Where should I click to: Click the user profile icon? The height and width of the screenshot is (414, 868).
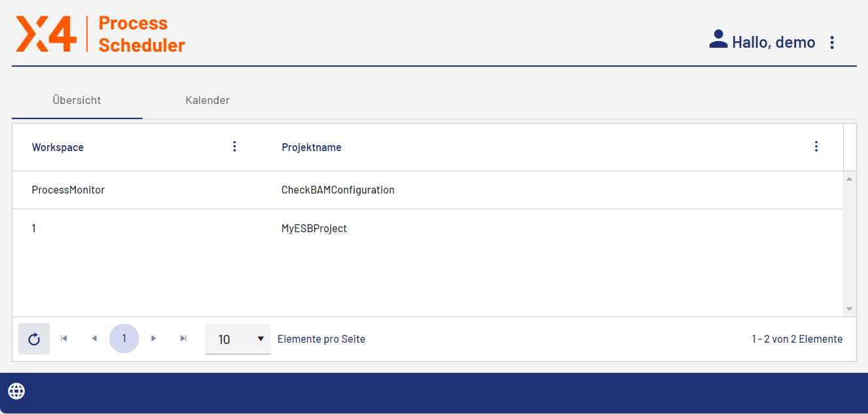tap(718, 39)
